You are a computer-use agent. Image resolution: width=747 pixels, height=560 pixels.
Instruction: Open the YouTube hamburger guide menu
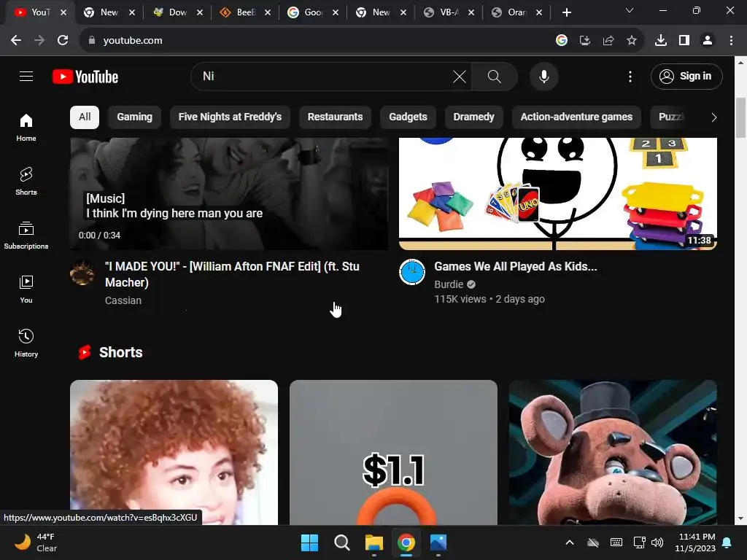26,76
